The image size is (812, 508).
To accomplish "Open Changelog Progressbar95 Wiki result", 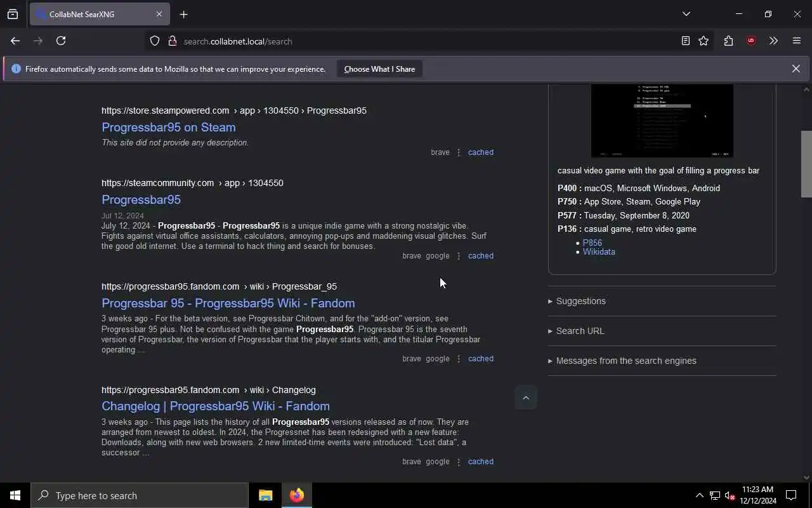I will tap(215, 406).
